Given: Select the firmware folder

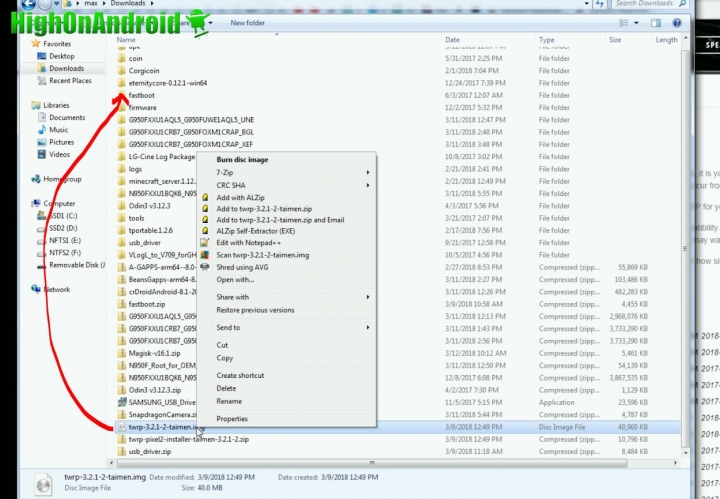Looking at the screenshot, I should [142, 108].
